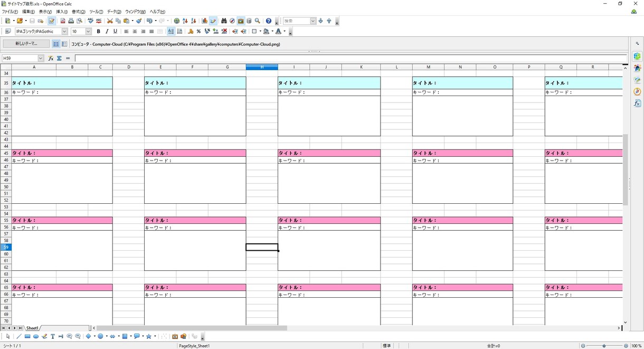Viewport: 644px width, 349px height.
Task: Open OpenOffice Help question mark icon
Action: (x=269, y=21)
